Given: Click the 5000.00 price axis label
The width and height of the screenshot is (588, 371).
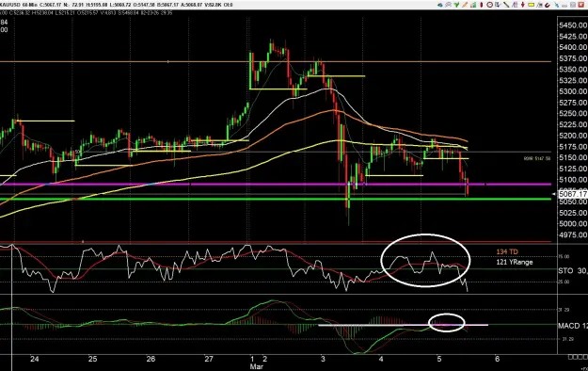Looking at the screenshot, I should point(573,224).
